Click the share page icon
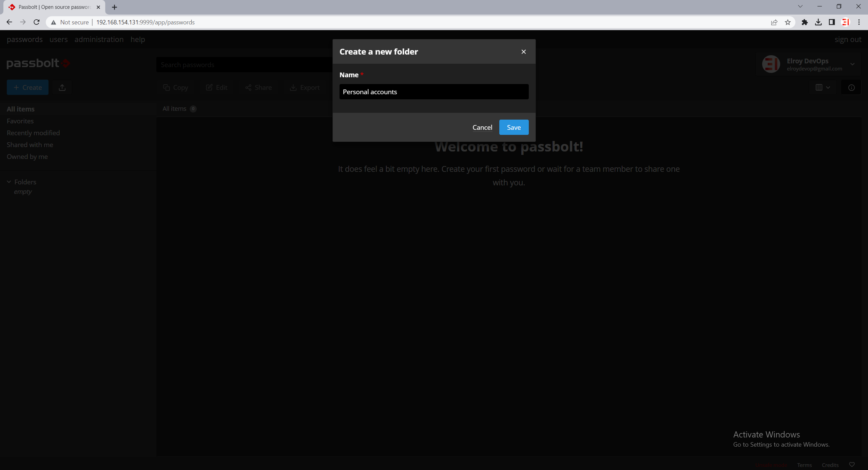This screenshot has width=868, height=470. pyautogui.click(x=774, y=22)
